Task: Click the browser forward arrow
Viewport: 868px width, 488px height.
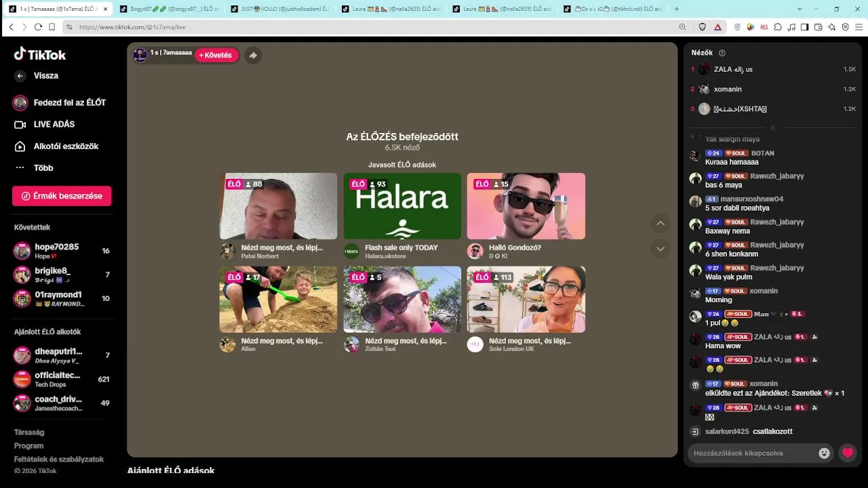Action: [24, 27]
